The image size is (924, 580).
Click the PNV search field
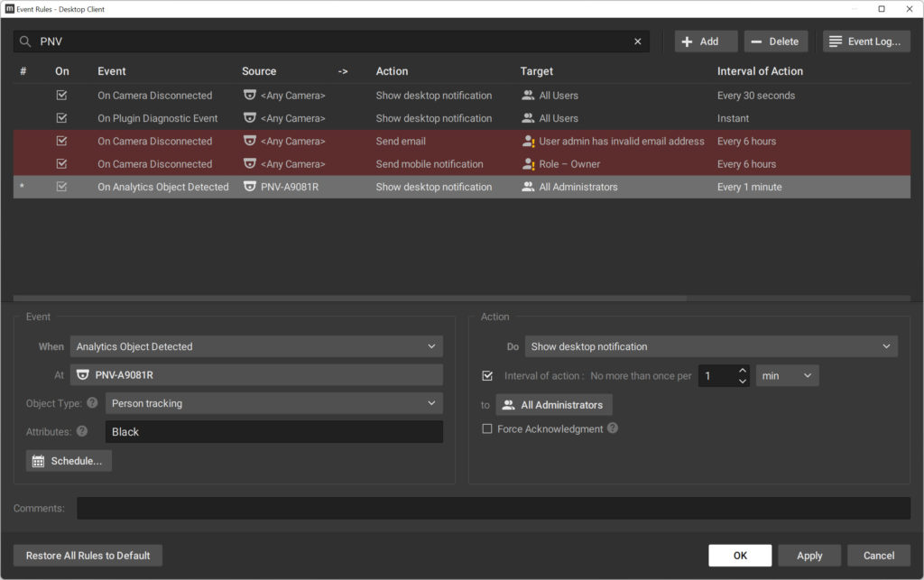click(331, 41)
